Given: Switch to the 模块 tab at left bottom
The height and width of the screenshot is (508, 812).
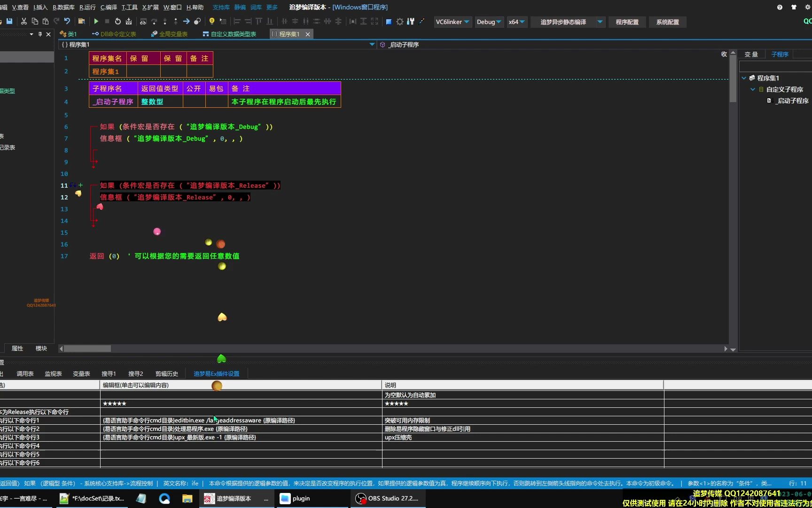Looking at the screenshot, I should [41, 349].
